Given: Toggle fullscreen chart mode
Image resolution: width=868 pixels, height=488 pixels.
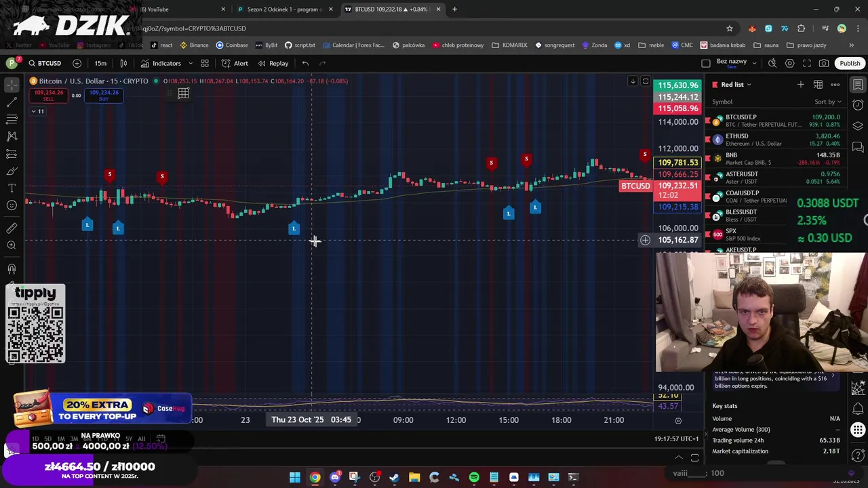Looking at the screenshot, I should point(807,63).
